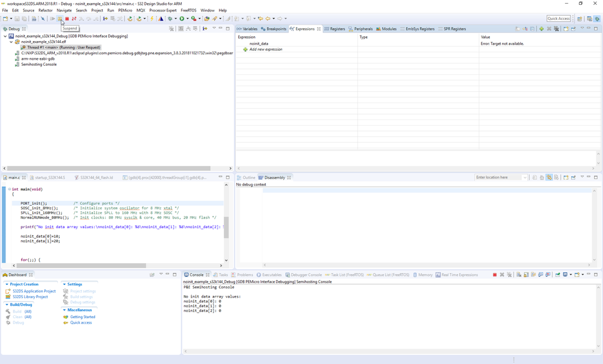603x364 pixels.
Task: Open the EmbSys Registers tab
Action: click(x=418, y=29)
